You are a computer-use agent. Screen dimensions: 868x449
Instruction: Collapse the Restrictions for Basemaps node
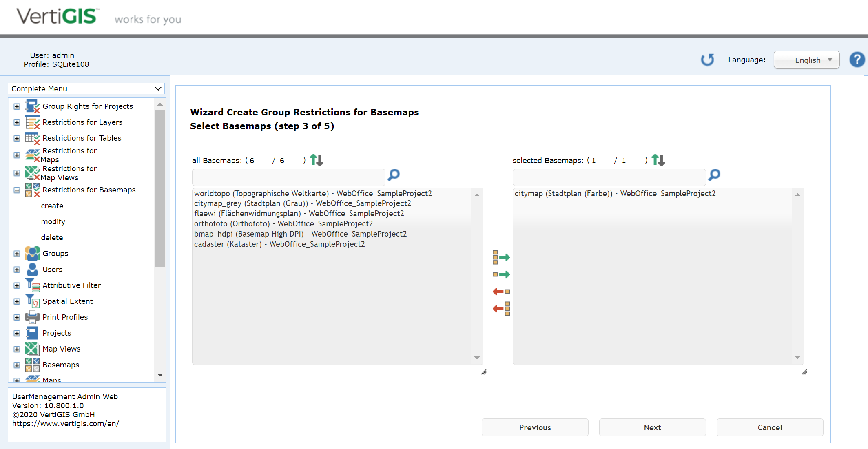point(17,190)
